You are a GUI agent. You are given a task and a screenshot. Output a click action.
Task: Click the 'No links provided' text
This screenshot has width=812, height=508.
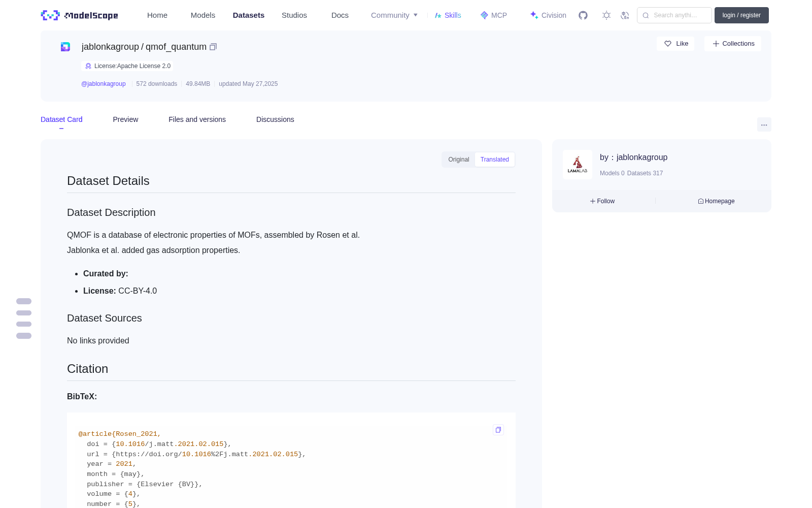(98, 341)
